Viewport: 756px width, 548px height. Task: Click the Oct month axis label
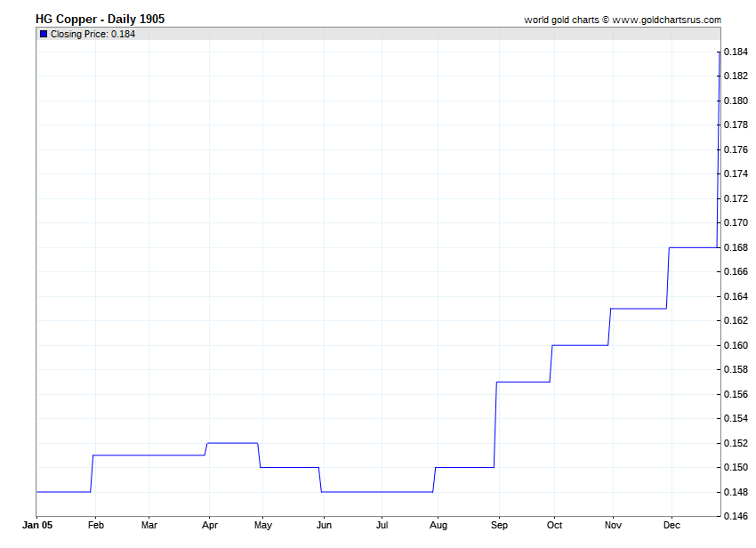pyautogui.click(x=555, y=525)
